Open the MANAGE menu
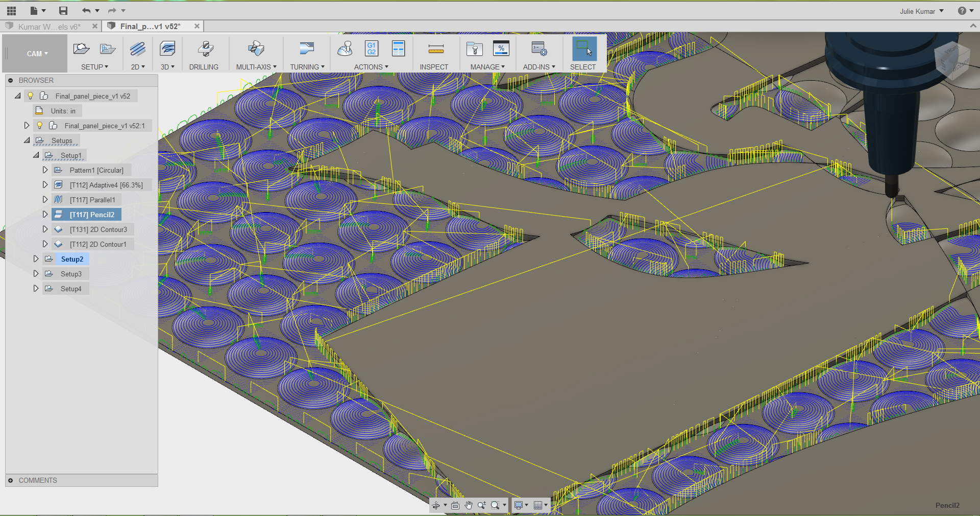The width and height of the screenshot is (980, 516). pos(487,67)
